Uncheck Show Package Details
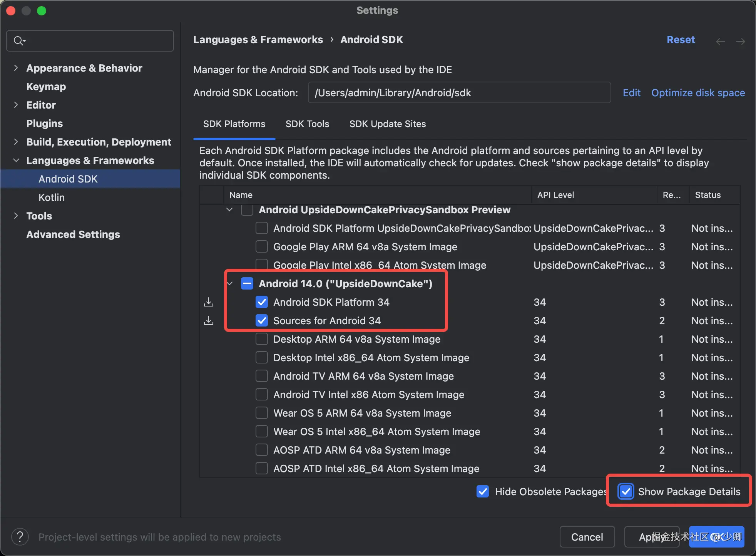 coord(626,492)
